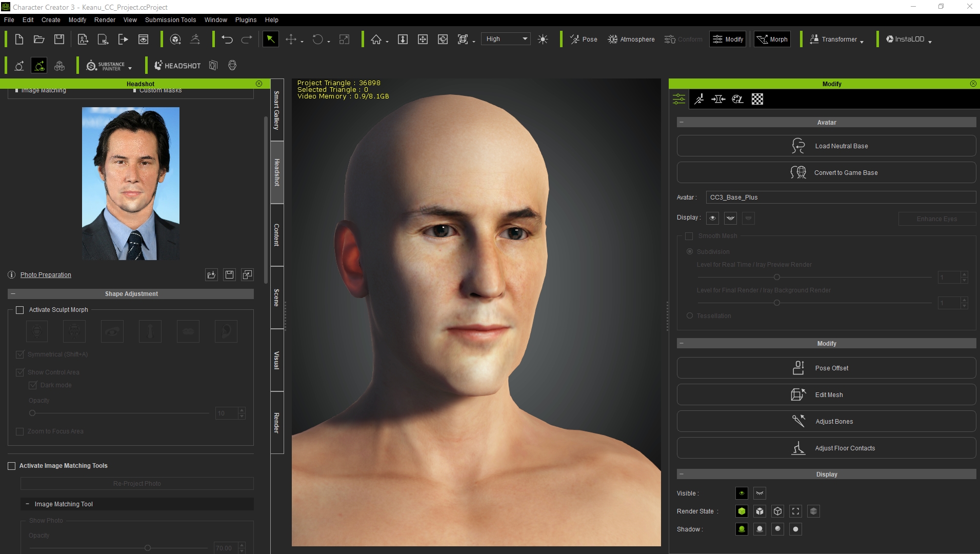Open the Create menu
The image size is (980, 554).
(51, 20)
